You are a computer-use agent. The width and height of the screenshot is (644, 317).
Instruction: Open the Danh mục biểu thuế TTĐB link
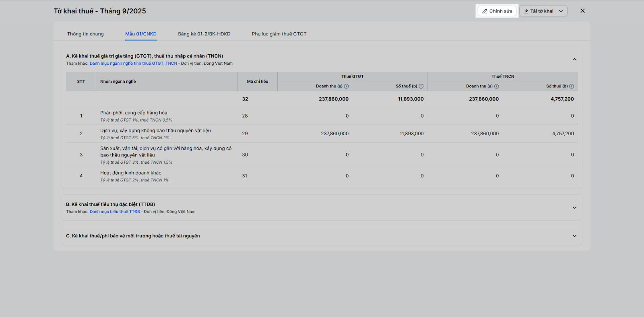pos(115,212)
